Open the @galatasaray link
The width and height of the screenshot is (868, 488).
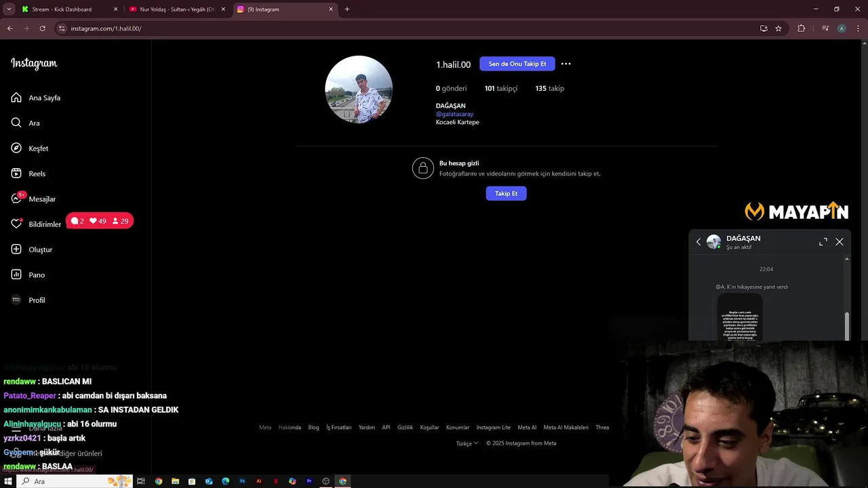click(x=454, y=114)
